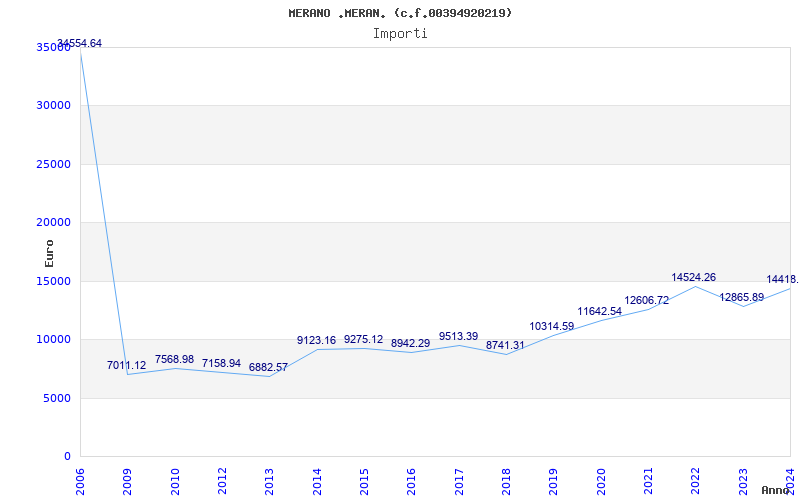
Task: Click the partially visible 14418 data label
Action: [783, 280]
